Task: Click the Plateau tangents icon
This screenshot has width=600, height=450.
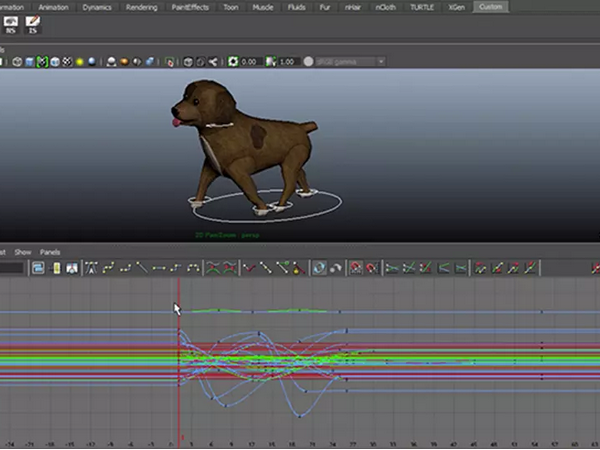Action: tap(193, 268)
